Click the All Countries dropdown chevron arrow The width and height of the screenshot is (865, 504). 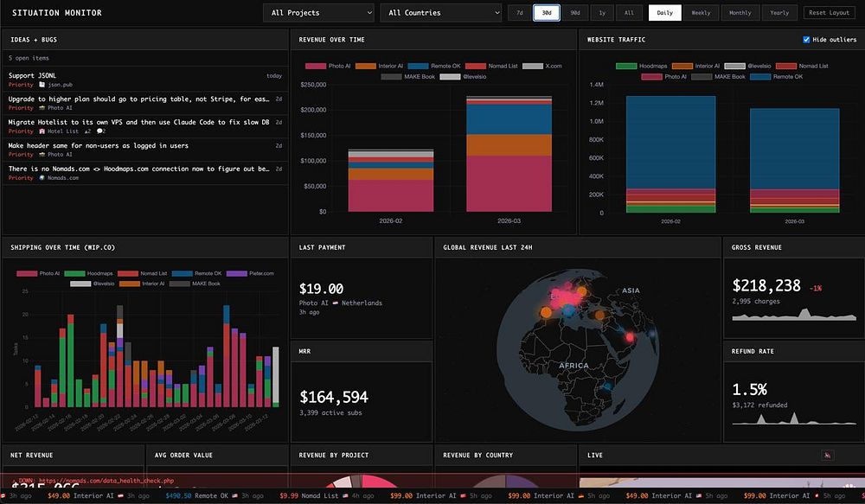point(497,13)
